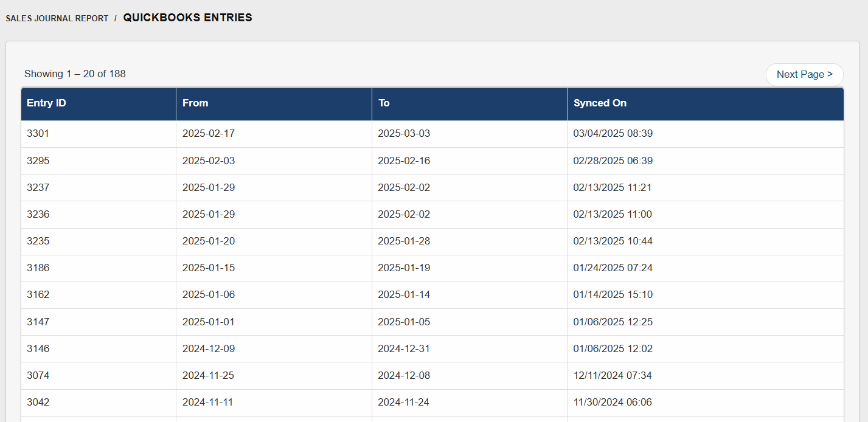Screen dimensions: 868x422
Task: Select entry ID 3295
Action: pos(38,161)
